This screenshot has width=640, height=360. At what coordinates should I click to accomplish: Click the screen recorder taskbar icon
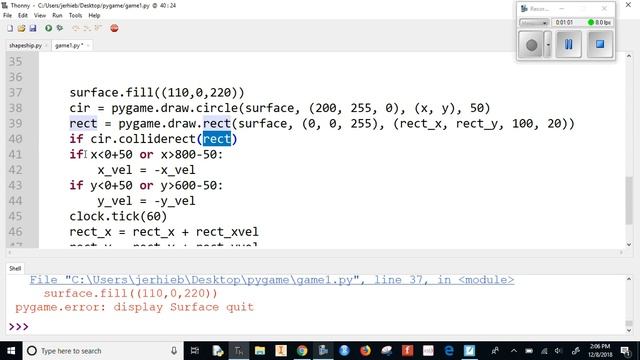click(323, 351)
